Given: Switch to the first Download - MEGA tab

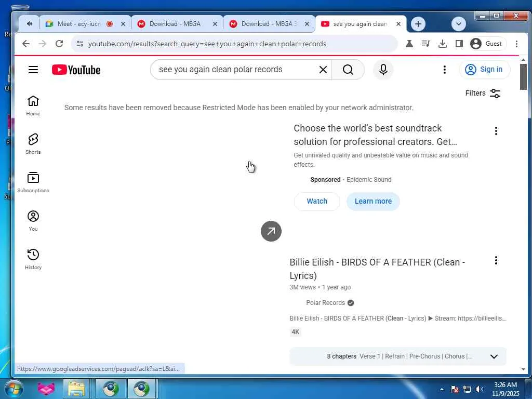Looking at the screenshot, I should [x=175, y=24].
